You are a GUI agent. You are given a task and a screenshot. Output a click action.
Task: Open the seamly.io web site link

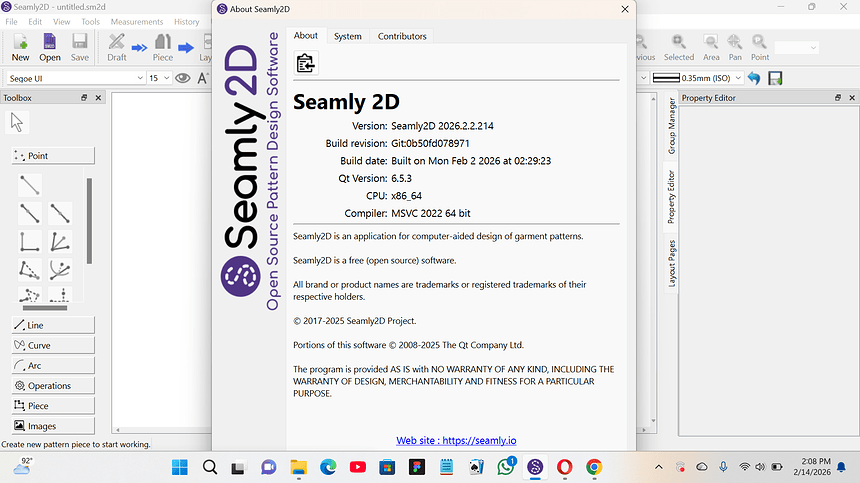pyautogui.click(x=456, y=441)
